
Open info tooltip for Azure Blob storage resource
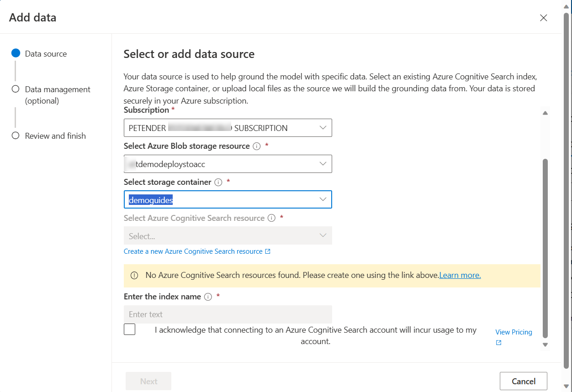(x=256, y=146)
